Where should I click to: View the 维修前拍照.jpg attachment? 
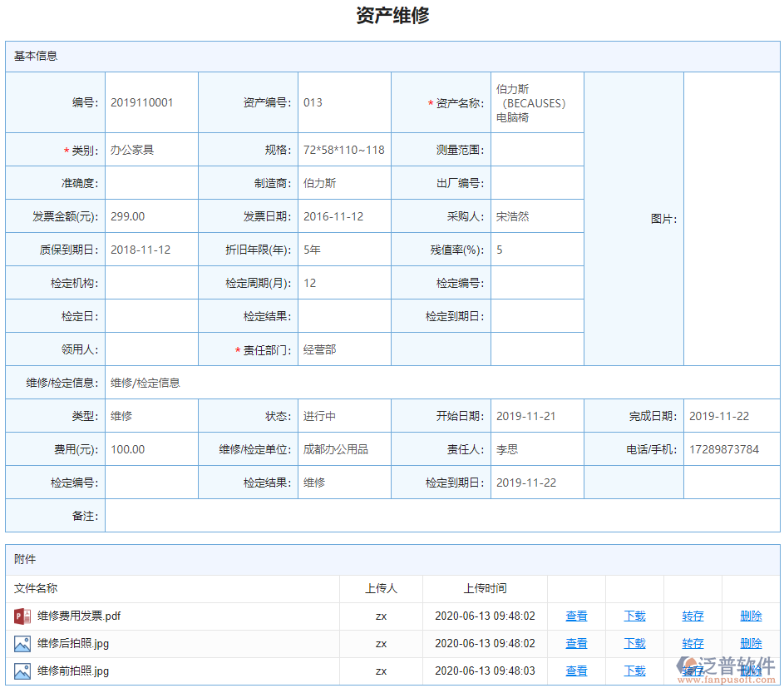tap(576, 671)
